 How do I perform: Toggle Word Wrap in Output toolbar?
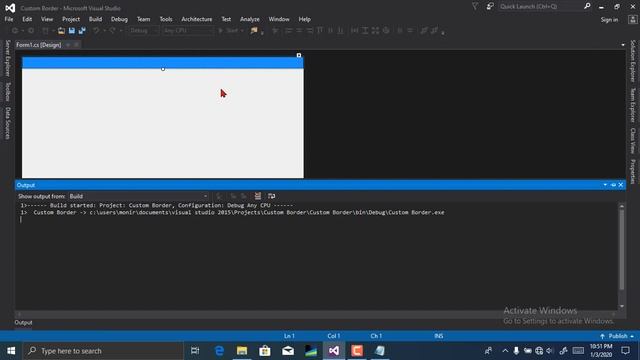click(x=271, y=196)
